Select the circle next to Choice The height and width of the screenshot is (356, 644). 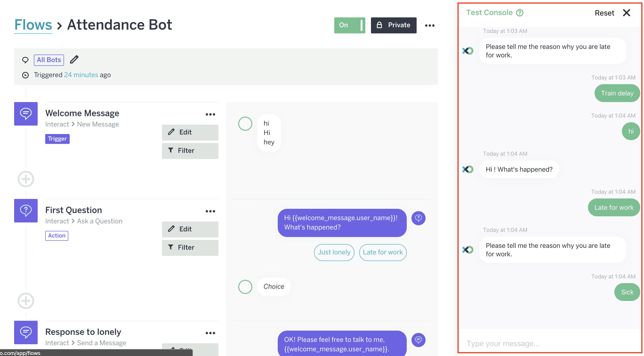point(245,287)
